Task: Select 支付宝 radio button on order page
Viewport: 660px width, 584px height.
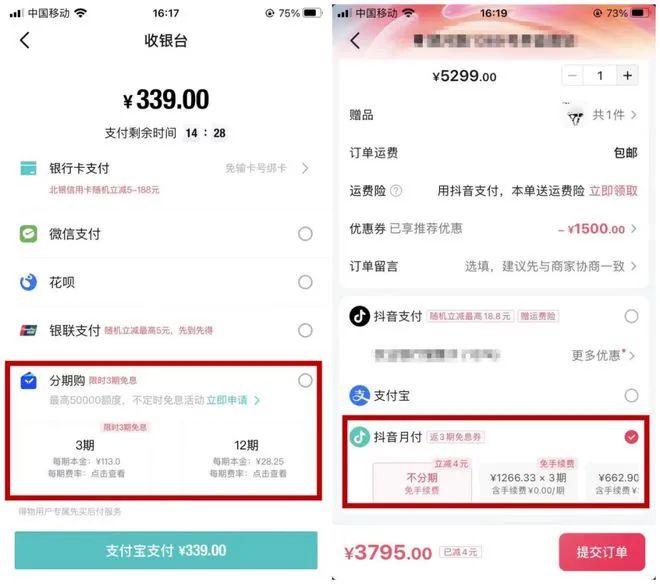Action: (631, 395)
